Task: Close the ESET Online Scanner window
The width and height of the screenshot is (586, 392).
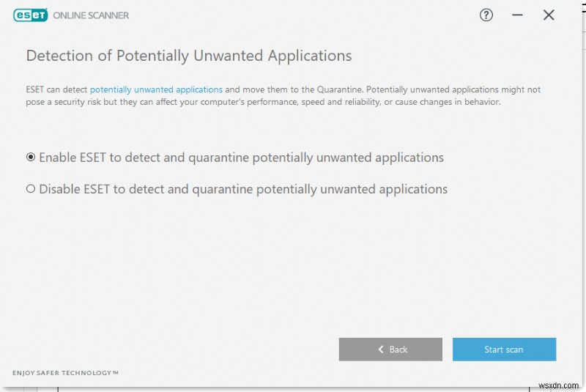Action: point(549,15)
